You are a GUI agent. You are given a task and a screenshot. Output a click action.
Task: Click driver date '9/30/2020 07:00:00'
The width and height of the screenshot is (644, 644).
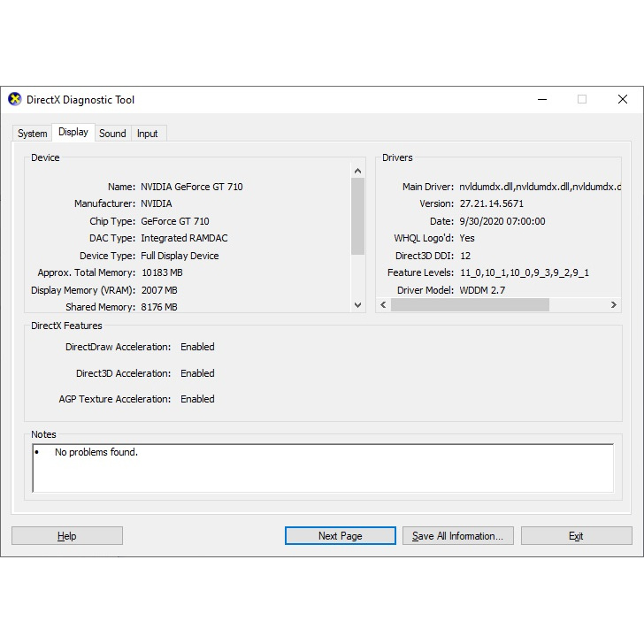(502, 221)
